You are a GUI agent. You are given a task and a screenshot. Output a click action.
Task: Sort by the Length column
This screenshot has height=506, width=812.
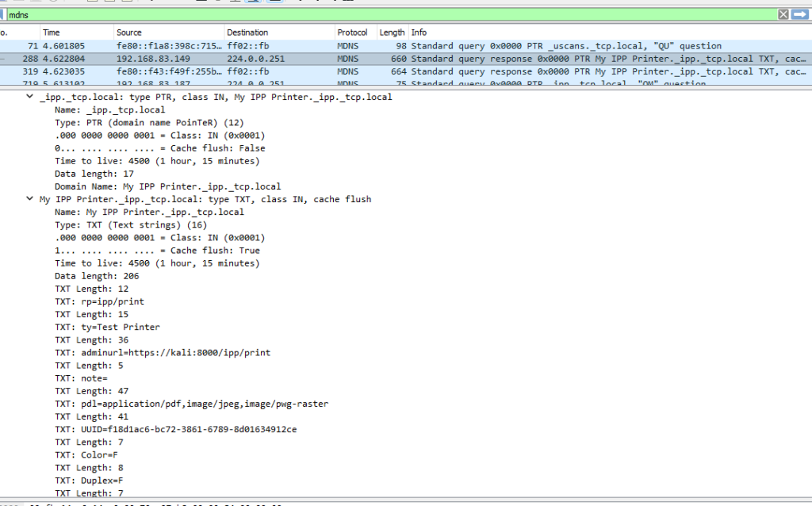(x=392, y=33)
